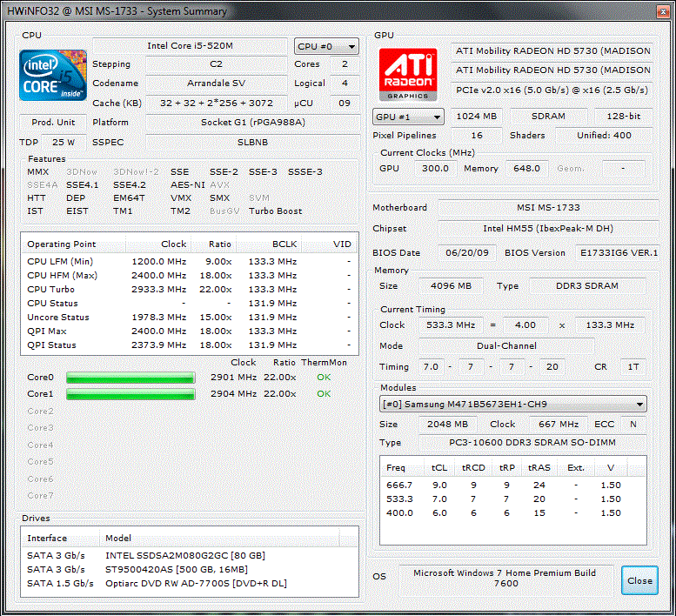Click the MSI MS-1733 motherboard field

(548, 207)
